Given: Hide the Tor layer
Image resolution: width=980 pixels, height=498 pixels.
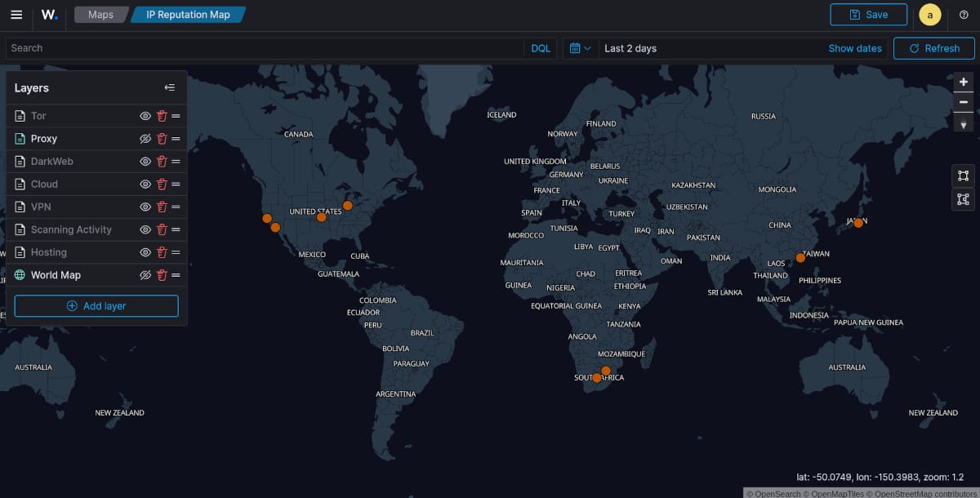Looking at the screenshot, I should pos(145,116).
